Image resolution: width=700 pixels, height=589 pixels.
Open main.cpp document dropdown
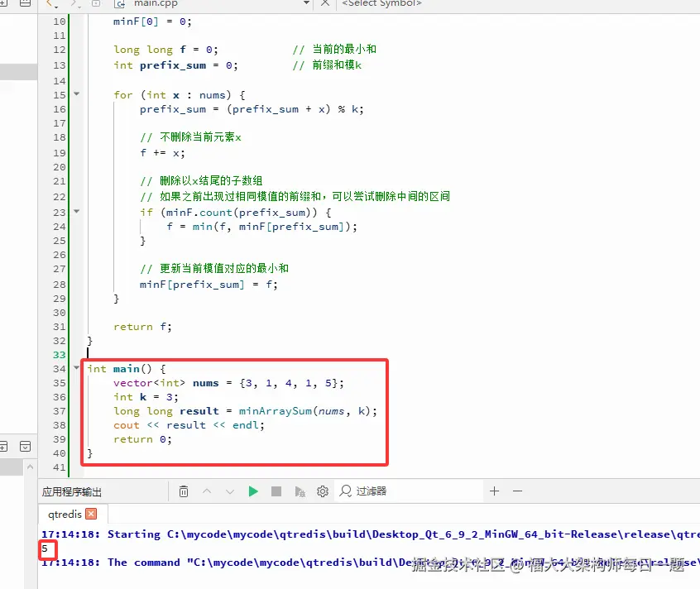pyautogui.click(x=306, y=3)
